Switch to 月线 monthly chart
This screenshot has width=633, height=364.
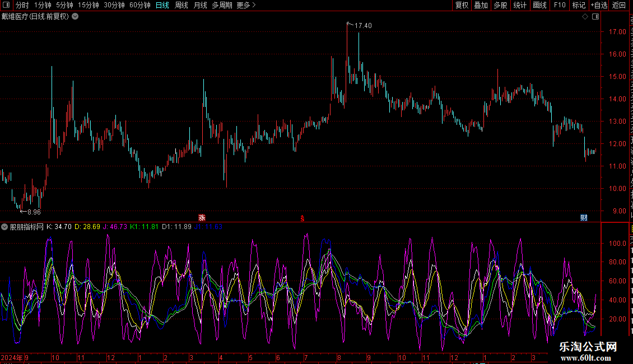(200, 5)
